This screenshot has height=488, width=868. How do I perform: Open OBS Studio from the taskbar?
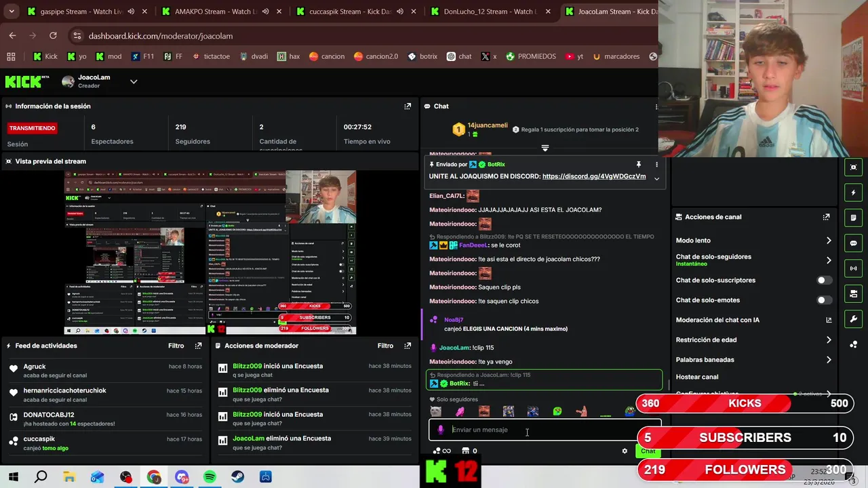pos(125,477)
